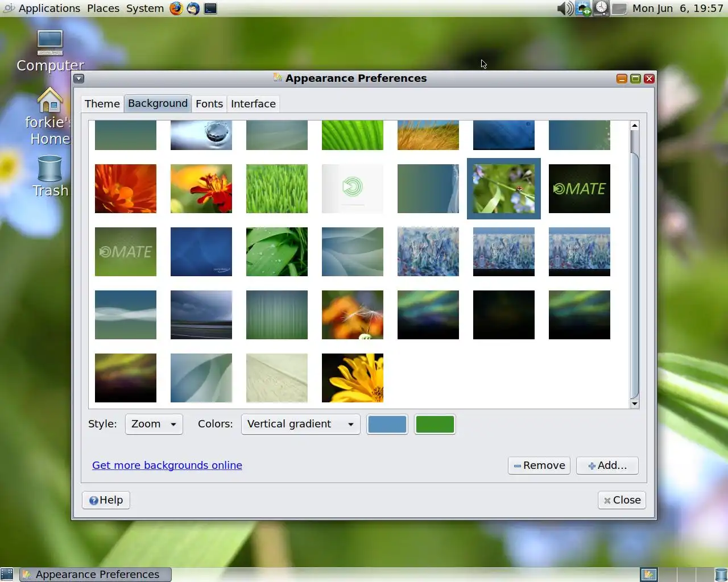Select the pale cream sand wallpaper
728x582 pixels.
pos(277,378)
